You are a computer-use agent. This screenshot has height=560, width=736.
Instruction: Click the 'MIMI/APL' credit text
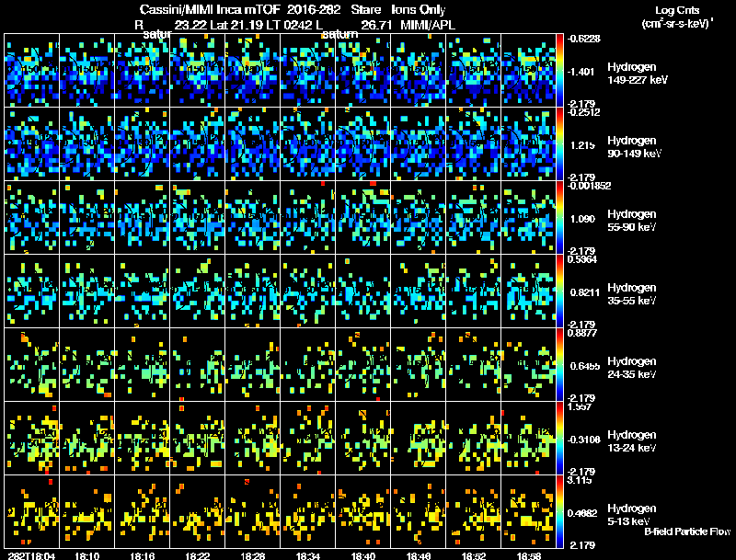click(428, 25)
